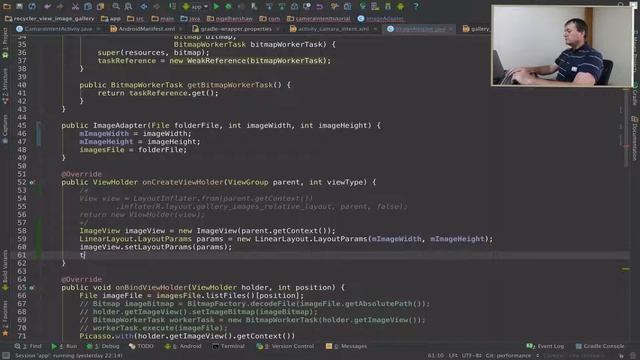Open the Build Variants side panel

coord(5,269)
